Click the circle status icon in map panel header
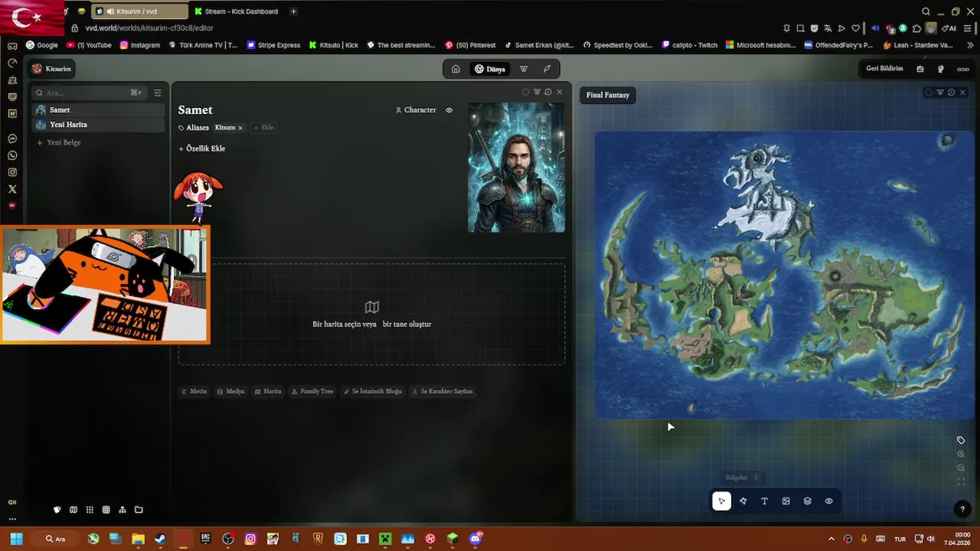980x551 pixels. tap(929, 93)
